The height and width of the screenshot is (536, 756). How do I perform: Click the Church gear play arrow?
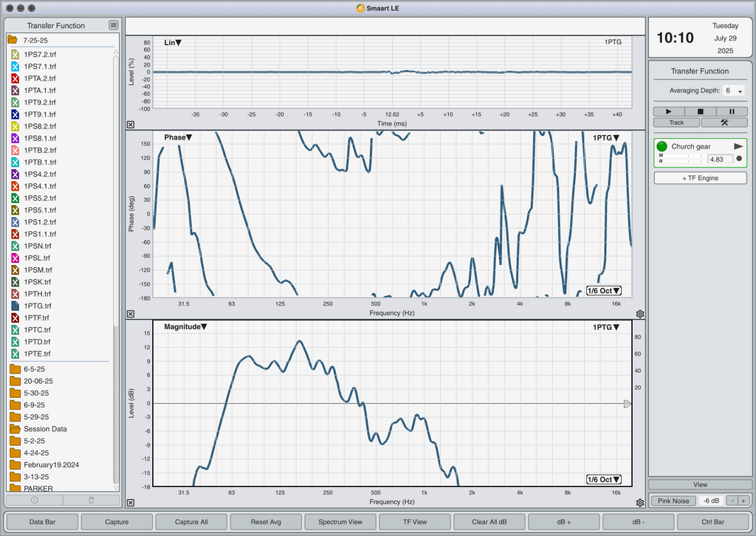(738, 146)
